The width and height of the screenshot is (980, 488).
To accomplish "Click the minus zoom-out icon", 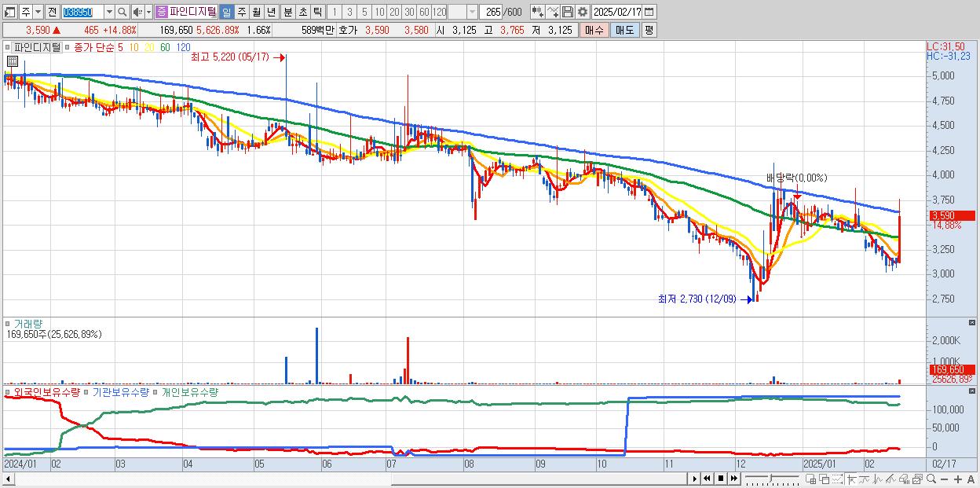I will click(x=944, y=479).
